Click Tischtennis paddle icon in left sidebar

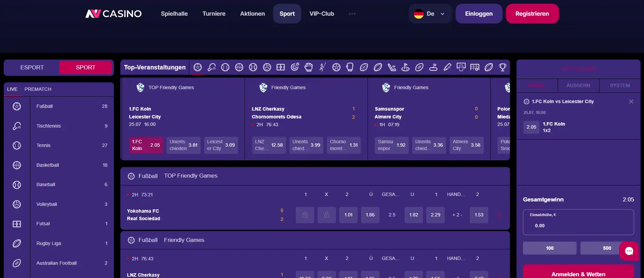[x=17, y=126]
